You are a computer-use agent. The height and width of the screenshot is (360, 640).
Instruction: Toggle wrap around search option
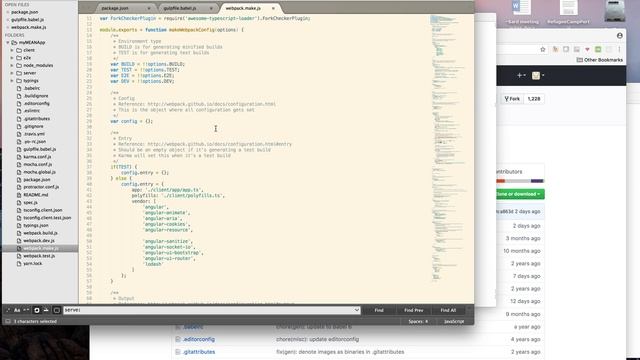click(37, 310)
